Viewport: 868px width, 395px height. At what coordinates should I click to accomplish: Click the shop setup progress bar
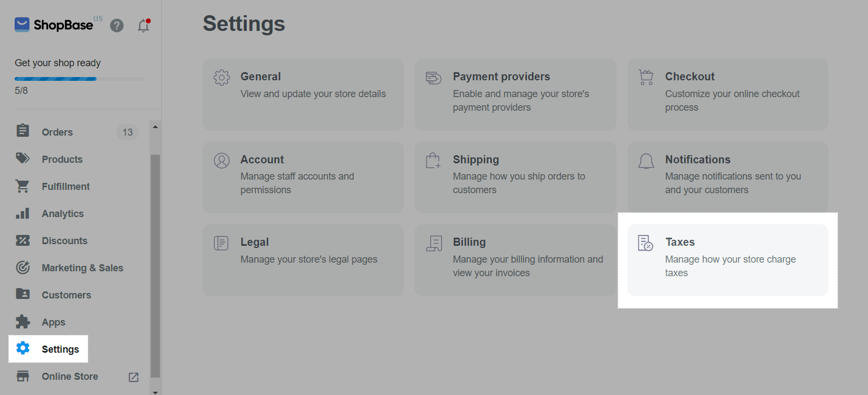tap(79, 79)
